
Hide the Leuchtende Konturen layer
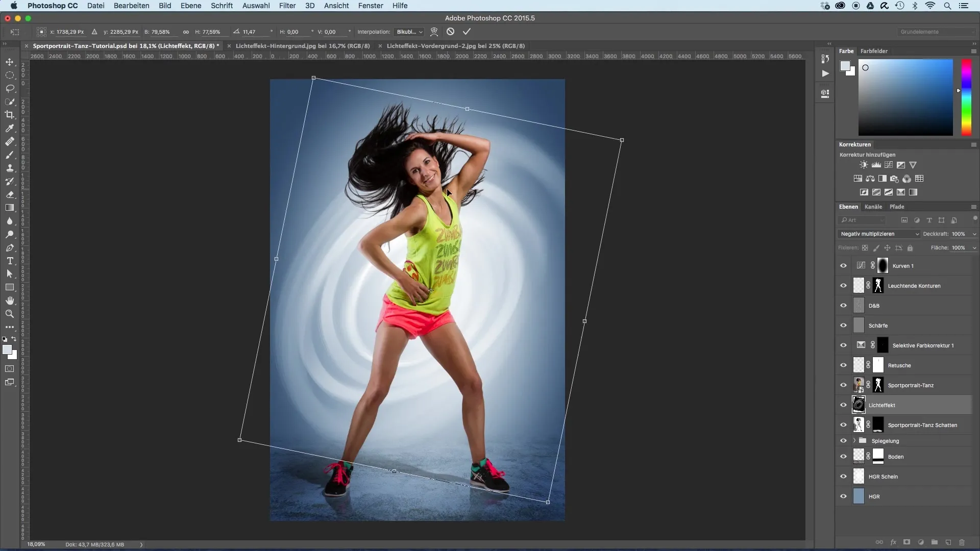pos(843,286)
